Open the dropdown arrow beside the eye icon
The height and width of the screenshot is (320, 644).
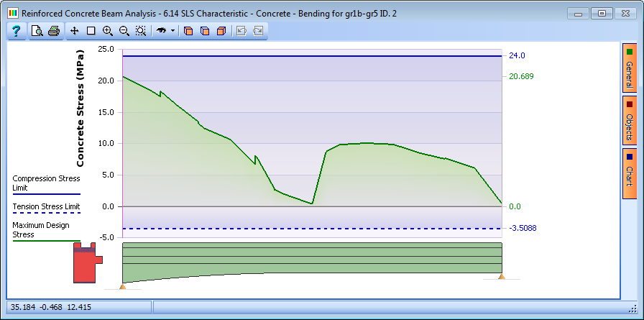click(x=172, y=31)
